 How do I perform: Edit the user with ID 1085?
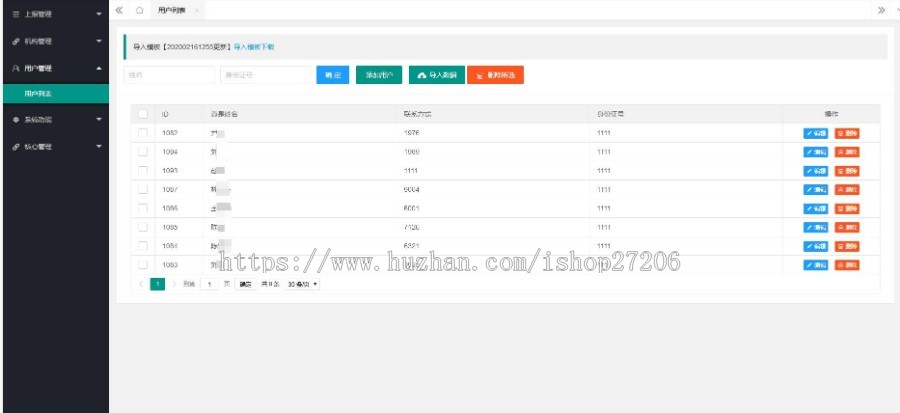click(816, 227)
